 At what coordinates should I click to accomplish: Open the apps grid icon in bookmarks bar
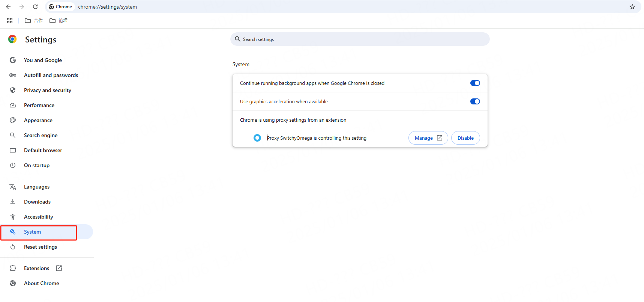coord(10,21)
